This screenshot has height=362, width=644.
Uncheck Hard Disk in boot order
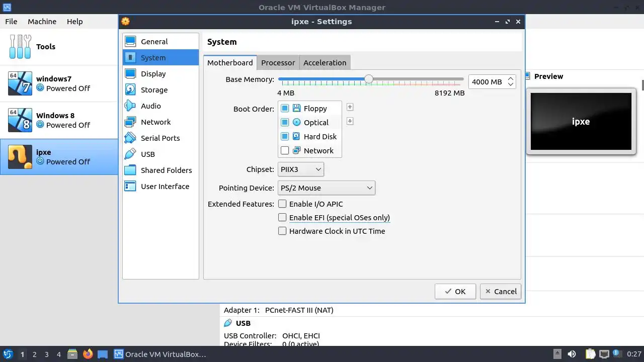285,136
